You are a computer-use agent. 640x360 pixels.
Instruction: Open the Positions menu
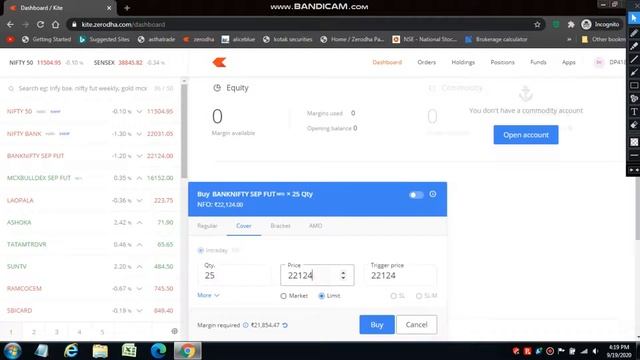point(502,62)
